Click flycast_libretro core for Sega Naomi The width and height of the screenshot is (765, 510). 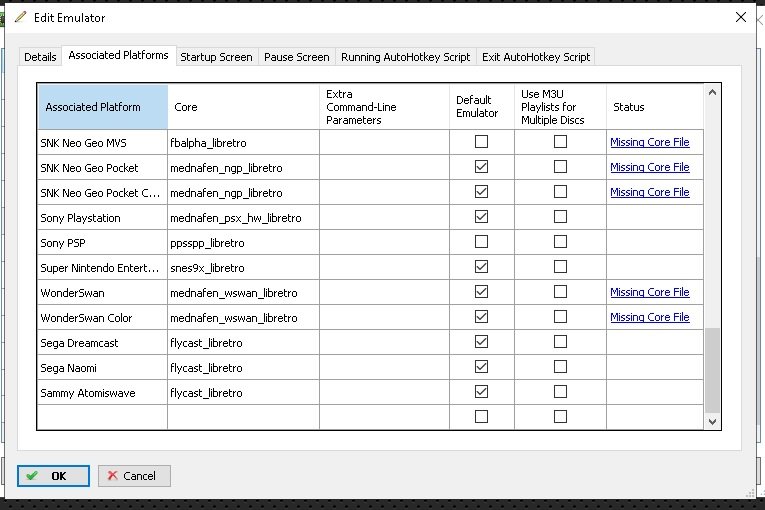[243, 367]
